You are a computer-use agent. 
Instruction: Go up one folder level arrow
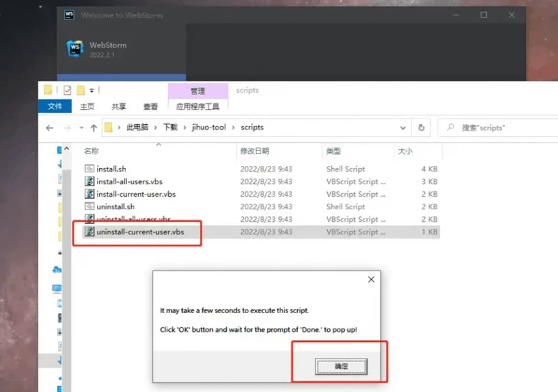pyautogui.click(x=93, y=128)
